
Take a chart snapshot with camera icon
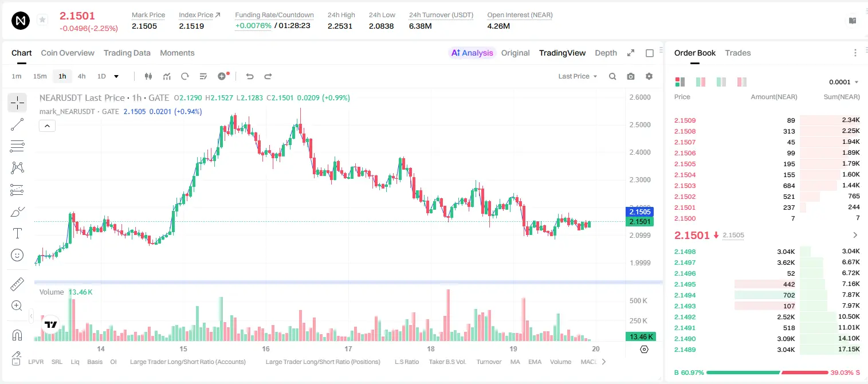pyautogui.click(x=631, y=76)
